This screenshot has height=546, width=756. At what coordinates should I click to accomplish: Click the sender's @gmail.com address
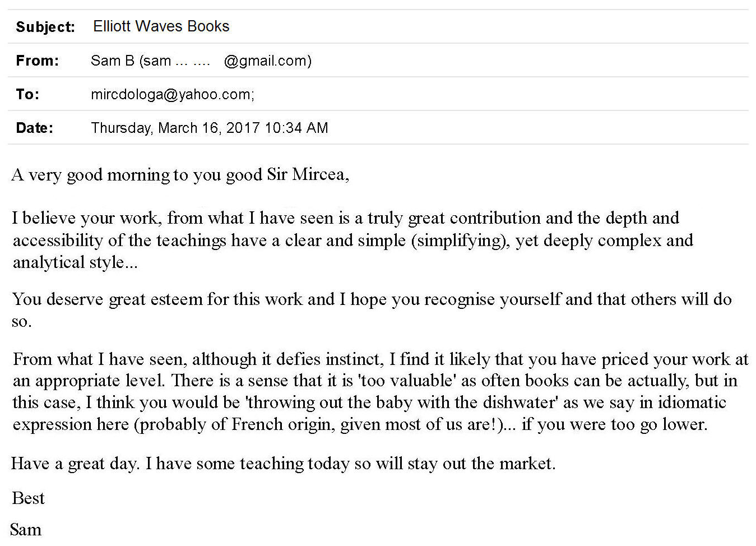click(x=267, y=61)
